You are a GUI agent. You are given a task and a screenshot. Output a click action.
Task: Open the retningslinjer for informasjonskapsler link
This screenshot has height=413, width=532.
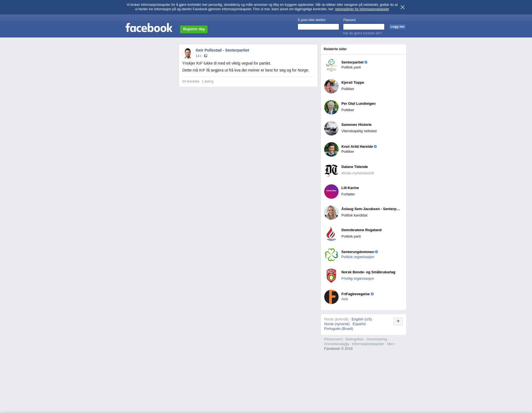click(362, 9)
